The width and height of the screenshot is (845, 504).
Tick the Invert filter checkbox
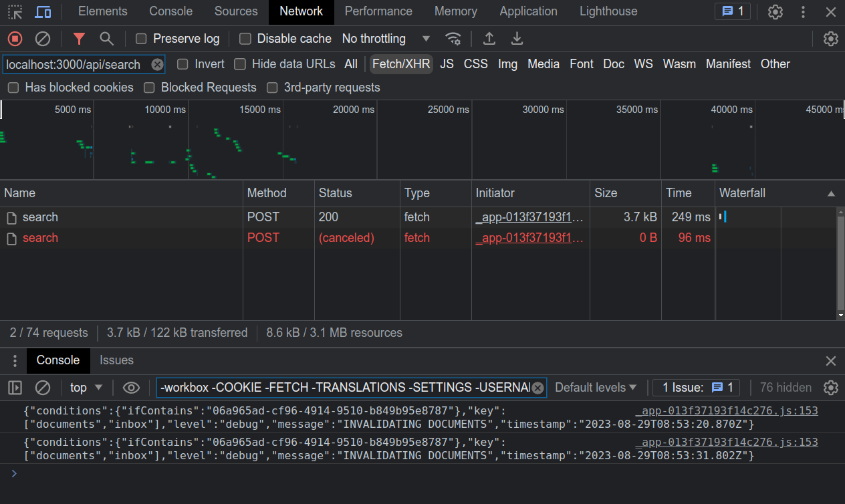[x=183, y=64]
